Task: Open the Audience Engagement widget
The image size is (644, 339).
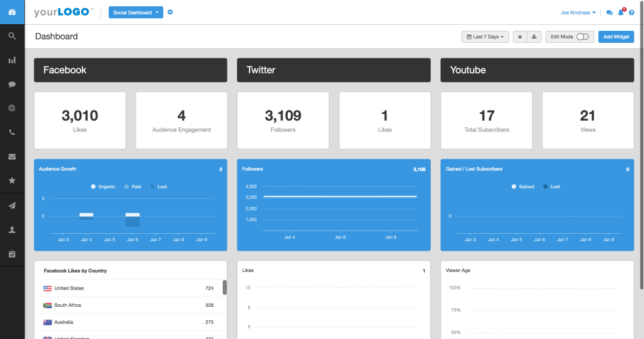Action: [182, 120]
